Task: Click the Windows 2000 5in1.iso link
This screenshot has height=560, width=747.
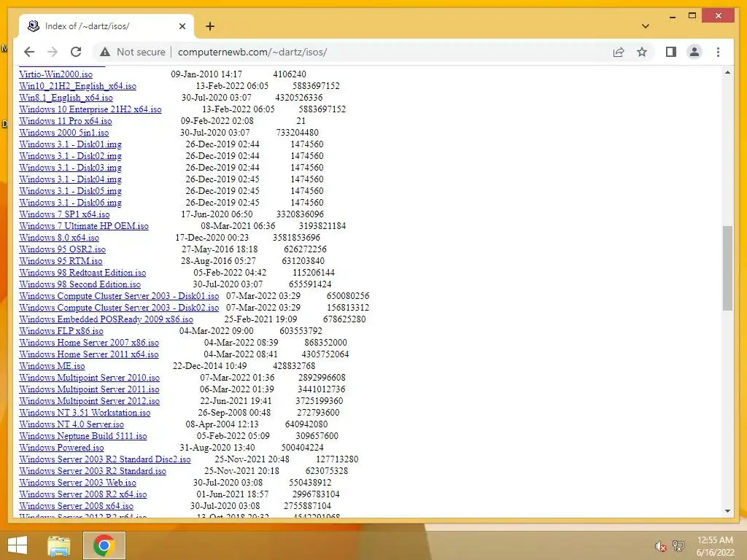Action: [64, 133]
